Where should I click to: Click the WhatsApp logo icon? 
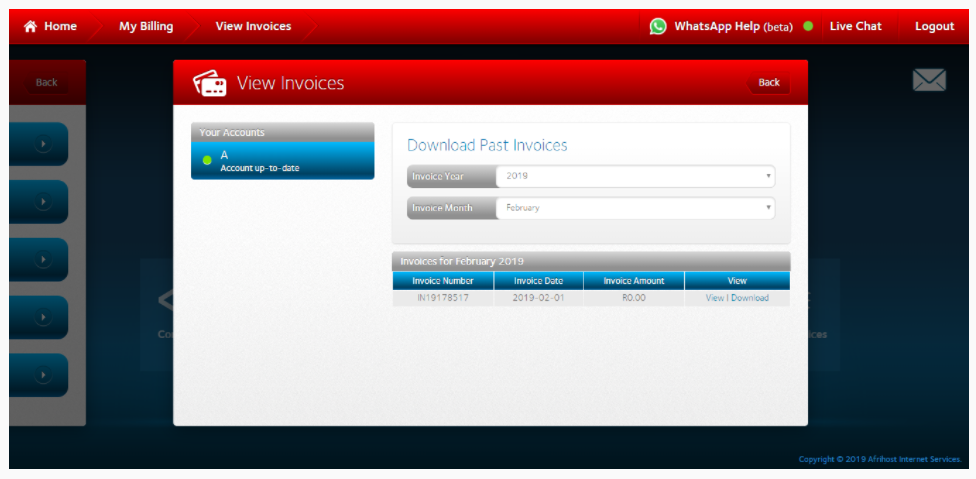tap(658, 27)
